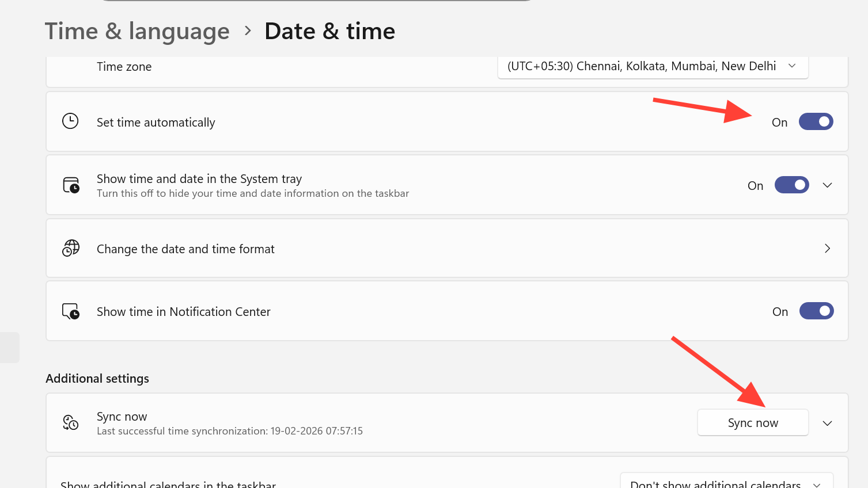Viewport: 868px width, 488px height.
Task: Click the clock icon beside Set time automatically
Action: (70, 121)
